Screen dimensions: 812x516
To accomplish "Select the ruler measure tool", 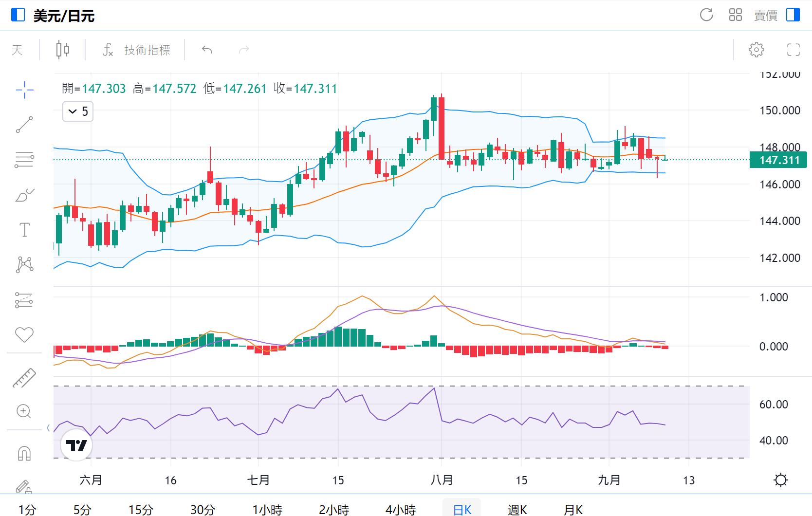I will coord(24,378).
